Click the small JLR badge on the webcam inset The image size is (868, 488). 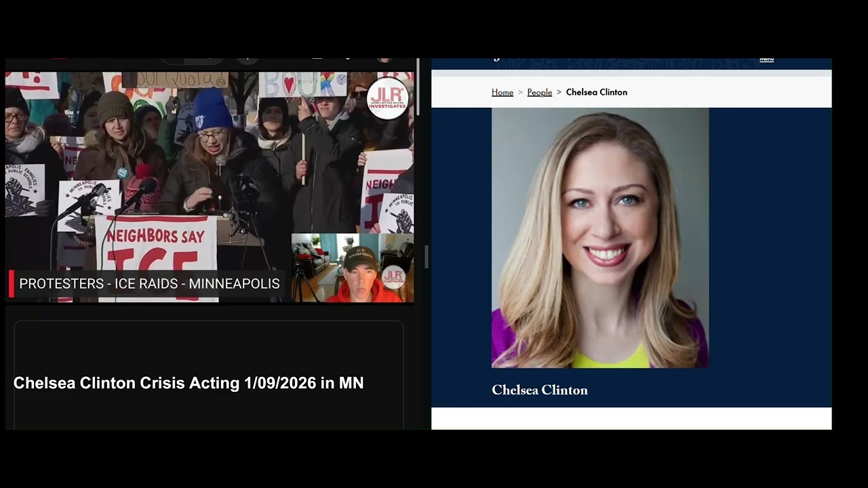tap(393, 276)
